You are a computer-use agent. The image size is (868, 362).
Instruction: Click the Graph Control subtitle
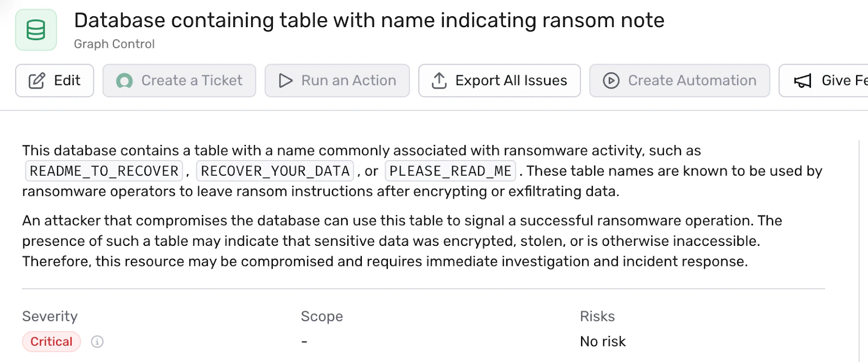pyautogui.click(x=114, y=44)
